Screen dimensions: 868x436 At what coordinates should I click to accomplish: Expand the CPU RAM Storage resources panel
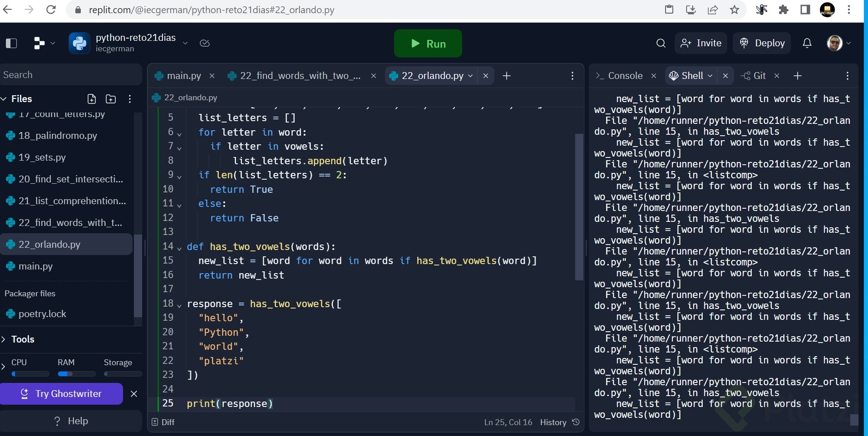tap(3, 366)
